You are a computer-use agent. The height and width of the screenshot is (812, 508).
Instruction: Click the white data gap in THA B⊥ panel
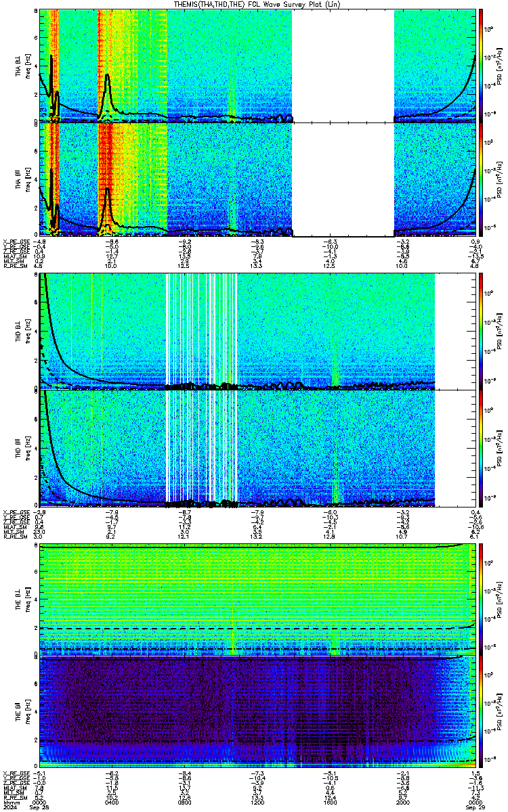click(x=343, y=66)
